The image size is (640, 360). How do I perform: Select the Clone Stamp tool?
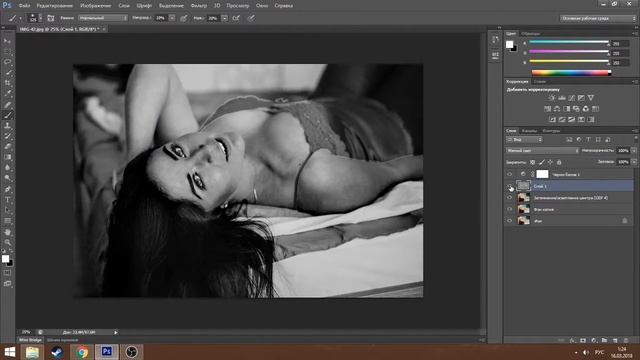[7, 126]
